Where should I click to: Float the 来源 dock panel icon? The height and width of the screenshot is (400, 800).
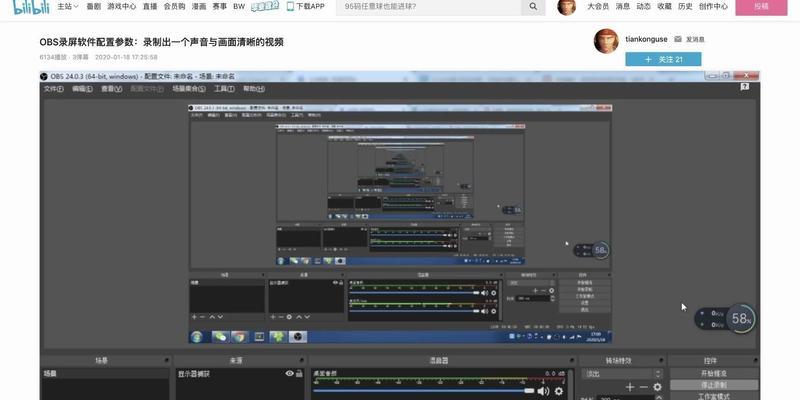[302, 361]
